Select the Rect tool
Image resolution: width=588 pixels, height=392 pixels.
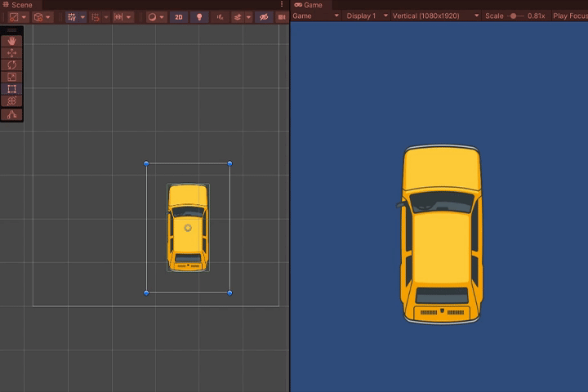coord(11,89)
